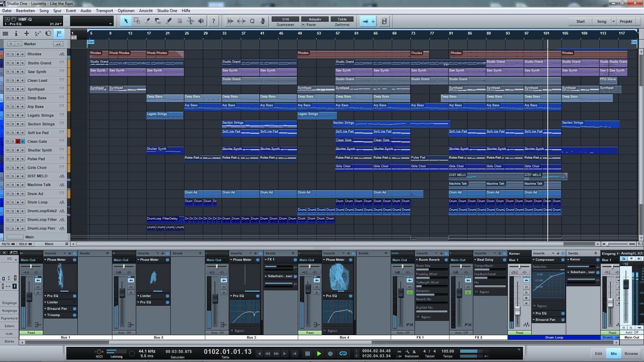This screenshot has height=362, width=644.
Task: Select the Range selection tool
Action: pyautogui.click(x=137, y=21)
